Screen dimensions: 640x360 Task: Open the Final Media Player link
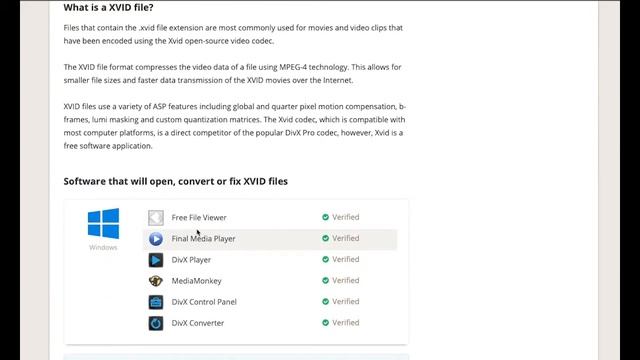pos(203,239)
